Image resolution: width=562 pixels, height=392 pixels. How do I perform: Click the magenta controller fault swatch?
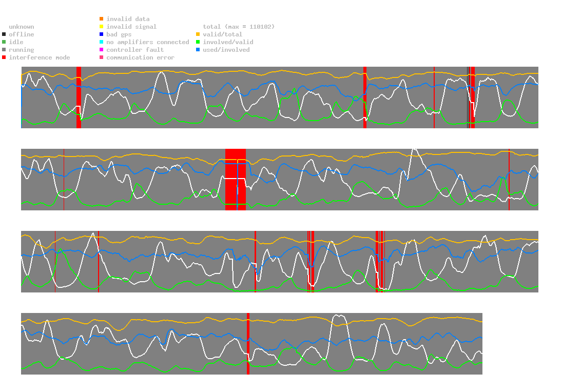pos(102,50)
